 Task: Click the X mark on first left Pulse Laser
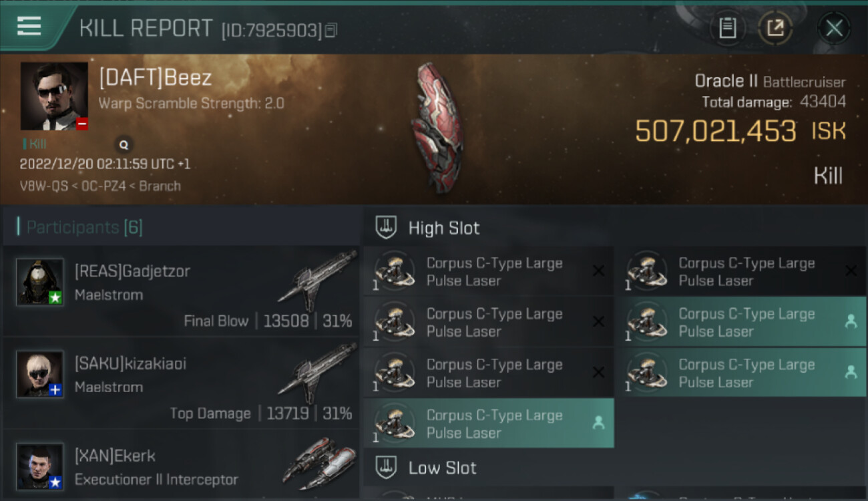pyautogui.click(x=598, y=271)
